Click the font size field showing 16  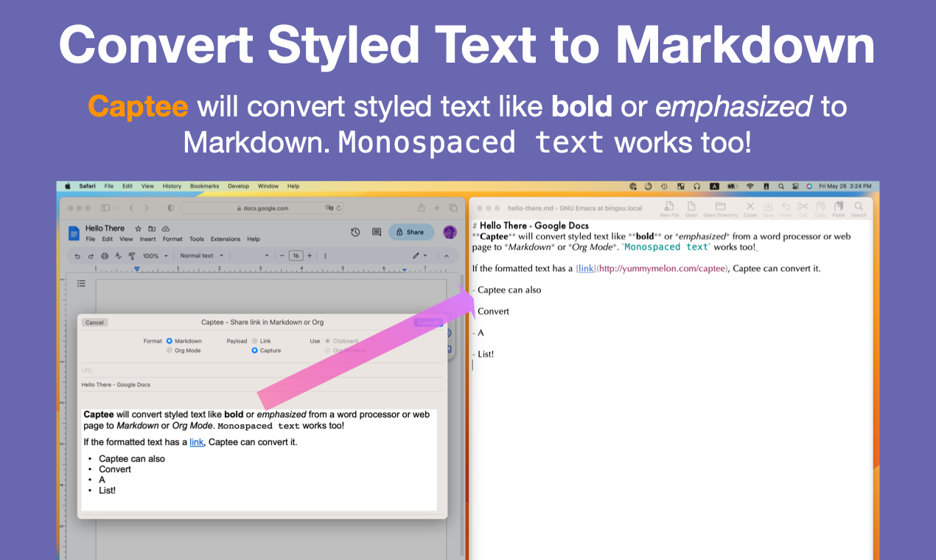coord(296,256)
